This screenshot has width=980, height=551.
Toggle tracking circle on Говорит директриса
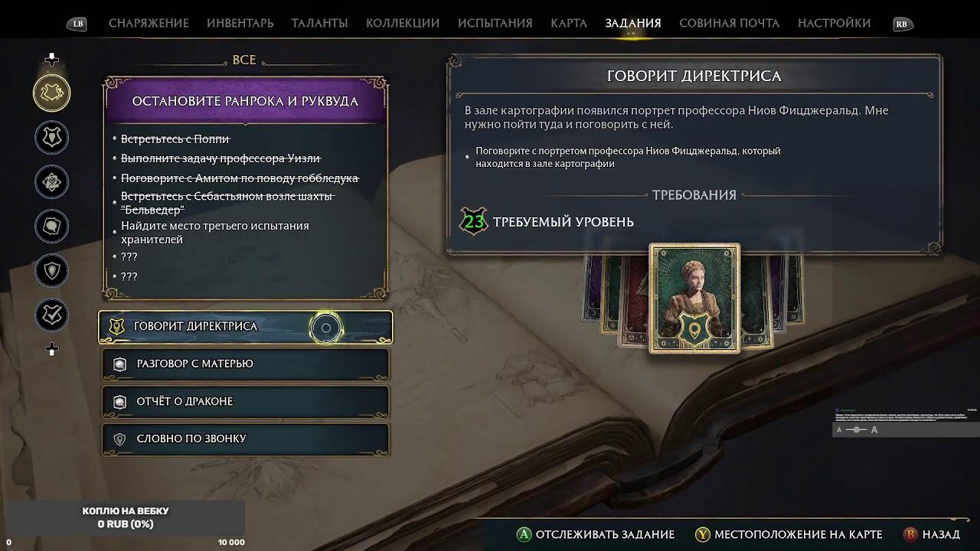(326, 328)
